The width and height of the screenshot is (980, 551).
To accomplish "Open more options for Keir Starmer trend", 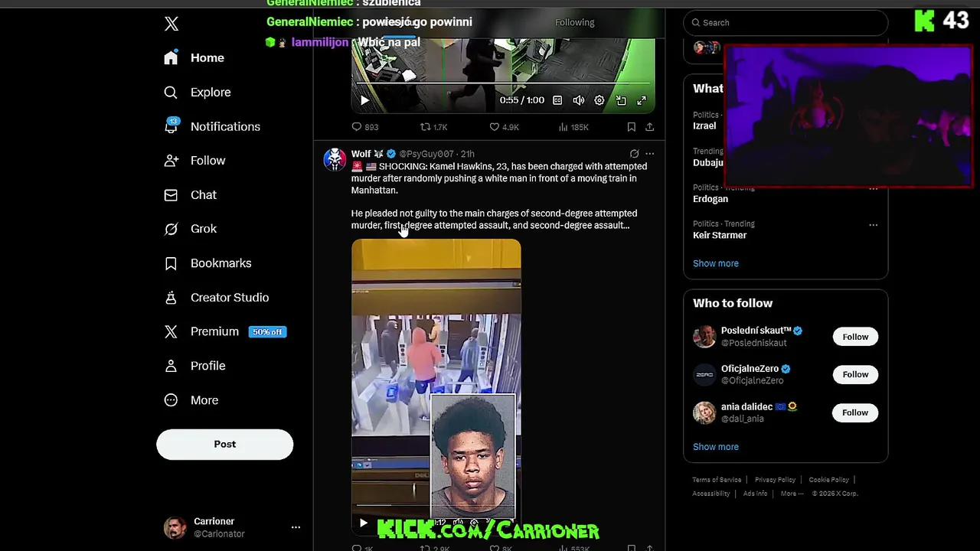I will (873, 225).
